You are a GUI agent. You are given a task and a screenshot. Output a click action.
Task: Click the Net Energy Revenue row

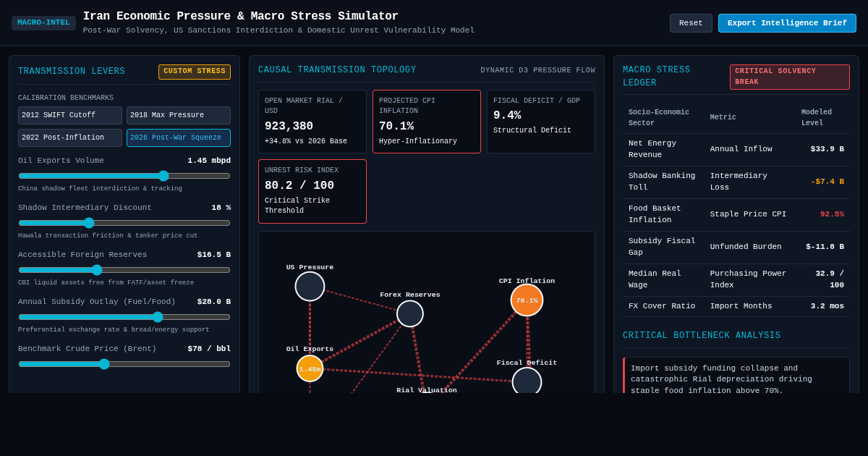[736, 150]
